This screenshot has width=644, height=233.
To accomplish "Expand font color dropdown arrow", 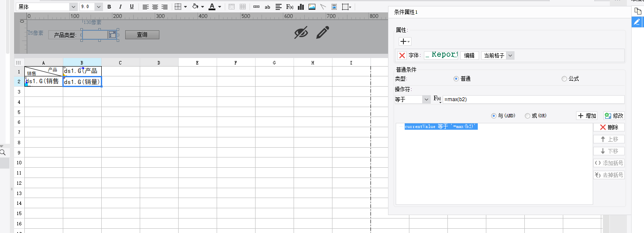I will (x=220, y=7).
